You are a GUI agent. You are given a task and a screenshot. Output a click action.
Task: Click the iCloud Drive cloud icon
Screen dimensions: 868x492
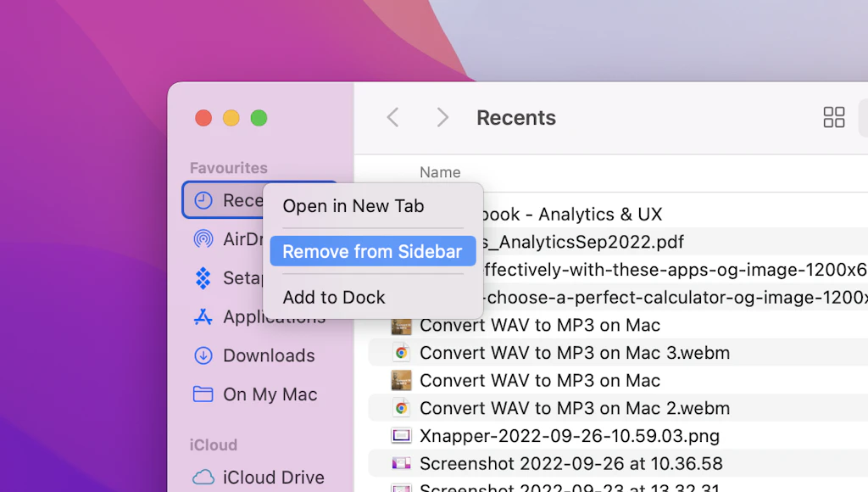202,477
